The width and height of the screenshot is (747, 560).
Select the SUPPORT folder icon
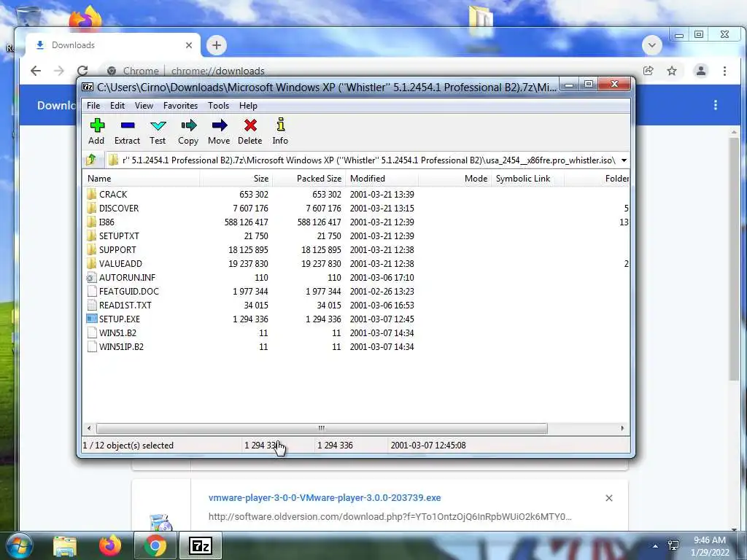click(91, 249)
